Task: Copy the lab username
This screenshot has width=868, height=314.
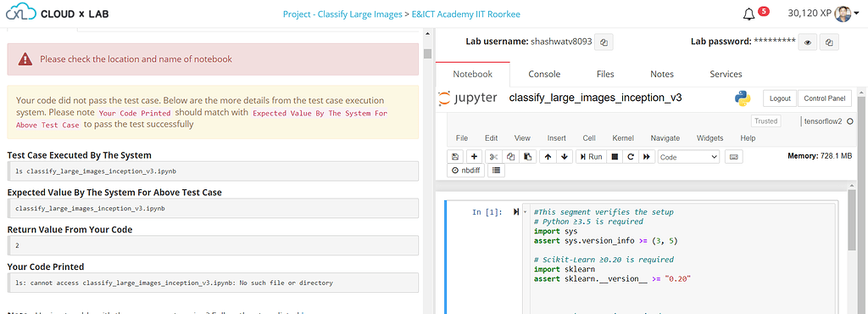Action: (x=604, y=42)
